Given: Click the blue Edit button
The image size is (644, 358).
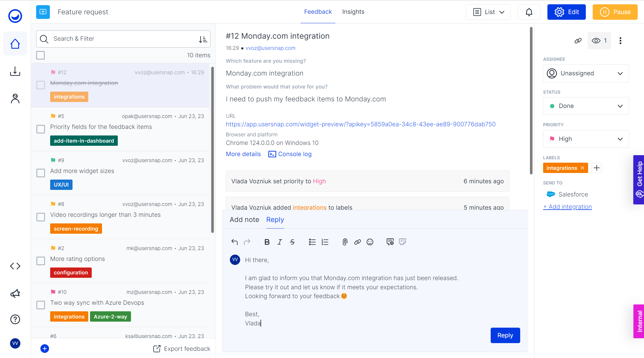Looking at the screenshot, I should pyautogui.click(x=566, y=12).
